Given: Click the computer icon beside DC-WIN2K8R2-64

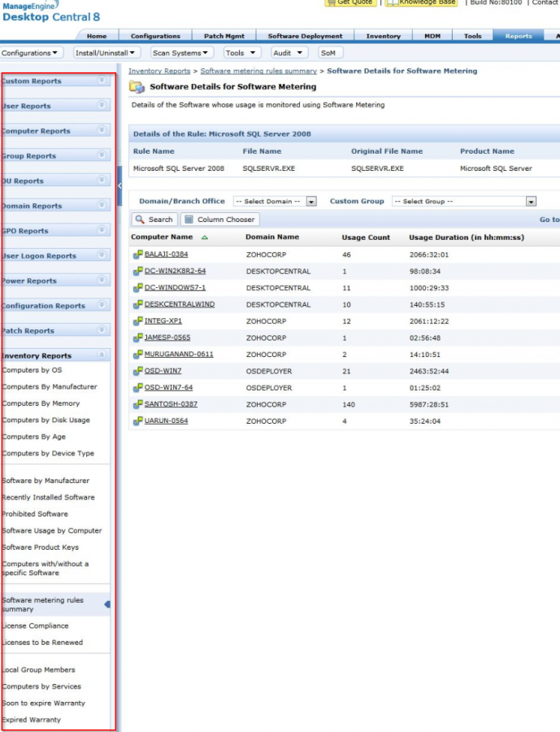Looking at the screenshot, I should [x=137, y=271].
